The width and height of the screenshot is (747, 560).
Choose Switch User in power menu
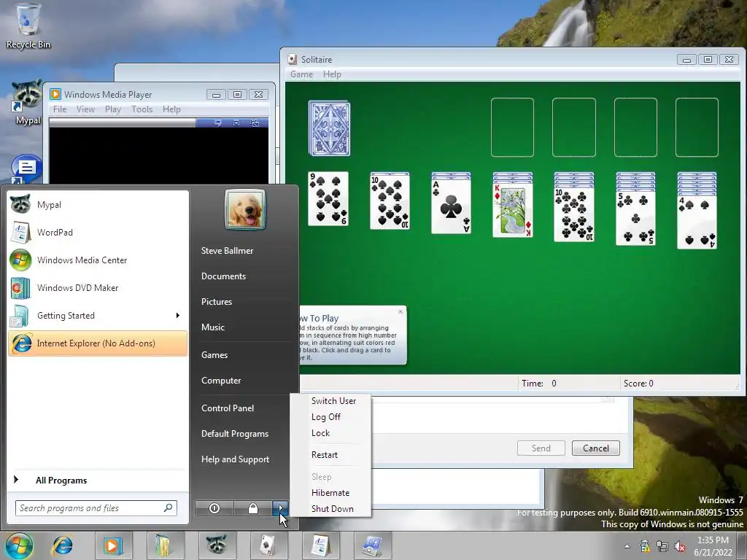pyautogui.click(x=333, y=401)
